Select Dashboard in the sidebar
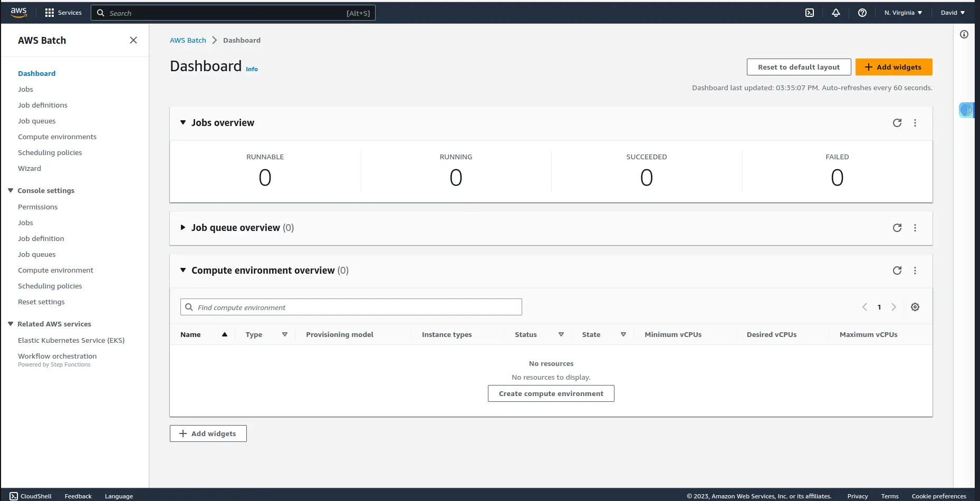Viewport: 980px width, 501px height. [x=36, y=73]
